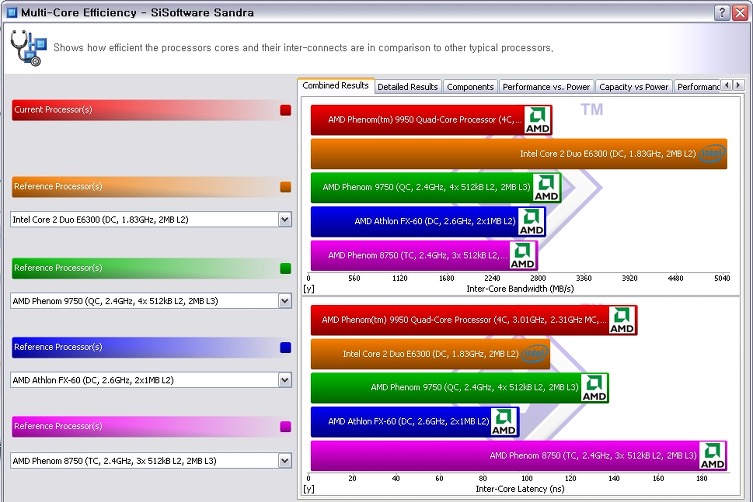Image resolution: width=753 pixels, height=502 pixels.
Task: Click the red Current Processor(s) header bar
Action: (x=151, y=110)
